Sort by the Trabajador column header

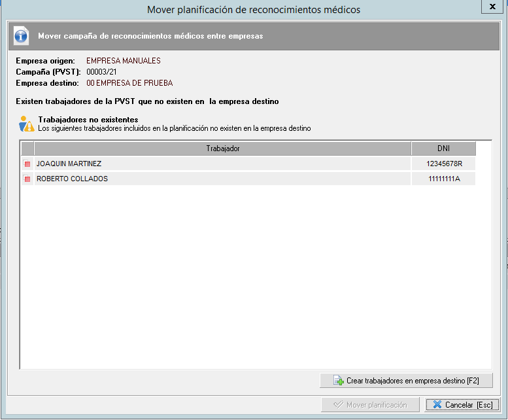click(222, 149)
